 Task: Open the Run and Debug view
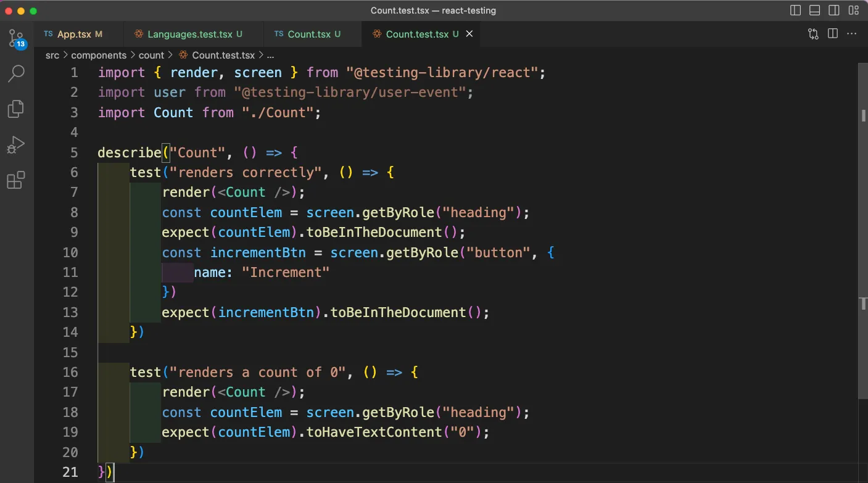[16, 145]
